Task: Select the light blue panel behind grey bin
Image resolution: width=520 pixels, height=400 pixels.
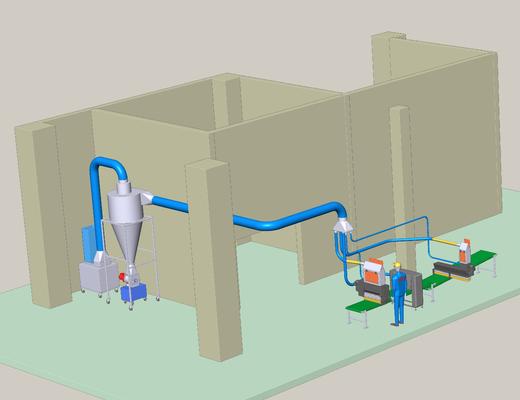Action: pyautogui.click(x=88, y=243)
